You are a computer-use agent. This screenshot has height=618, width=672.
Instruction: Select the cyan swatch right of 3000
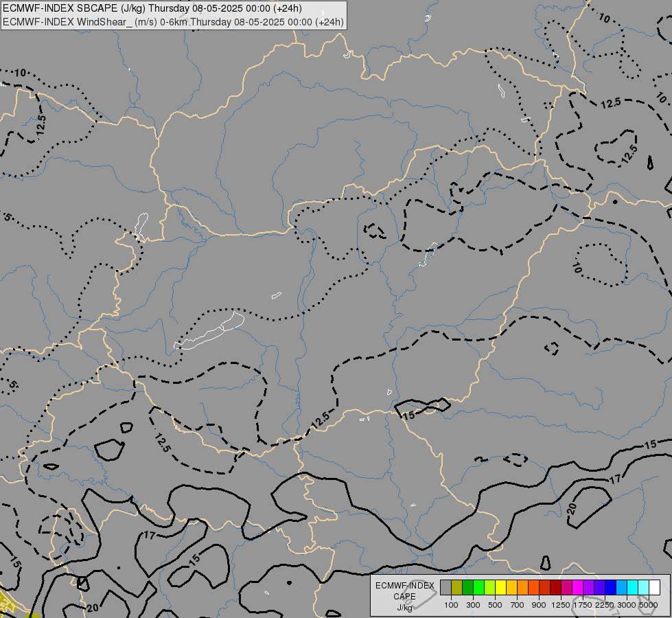(x=633, y=587)
